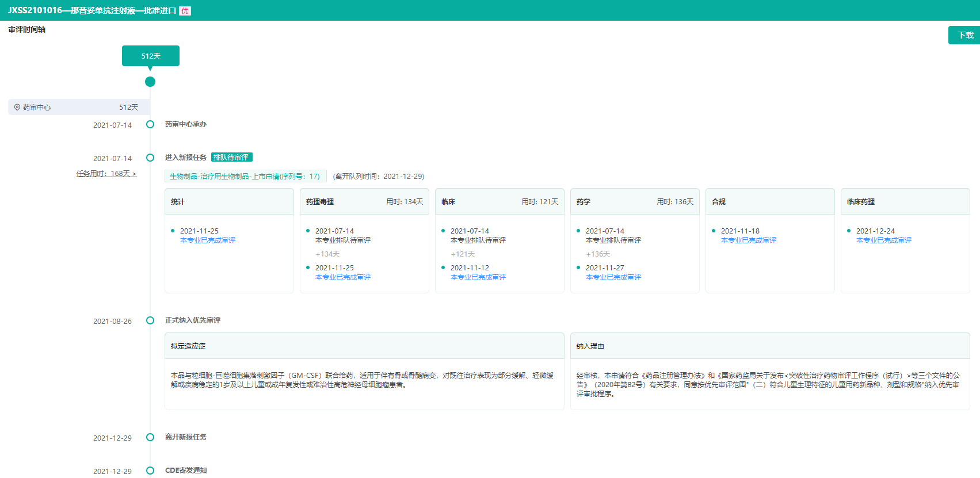
Task: Open 本专业已完成审评 link under 药学
Action: point(613,277)
